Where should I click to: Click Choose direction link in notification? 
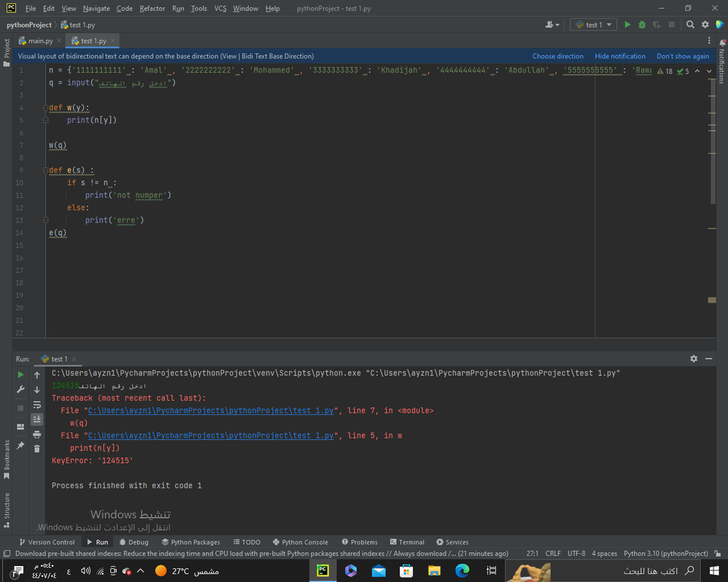pos(558,56)
